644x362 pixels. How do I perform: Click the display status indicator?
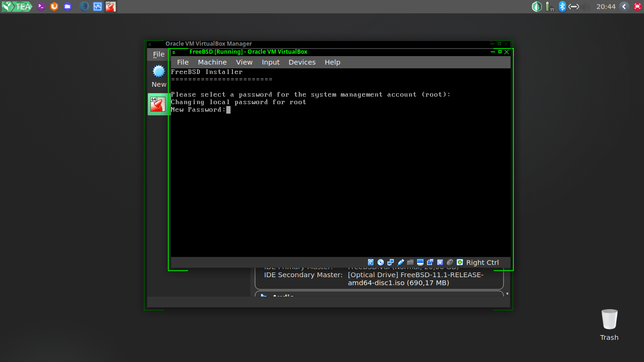pyautogui.click(x=421, y=262)
